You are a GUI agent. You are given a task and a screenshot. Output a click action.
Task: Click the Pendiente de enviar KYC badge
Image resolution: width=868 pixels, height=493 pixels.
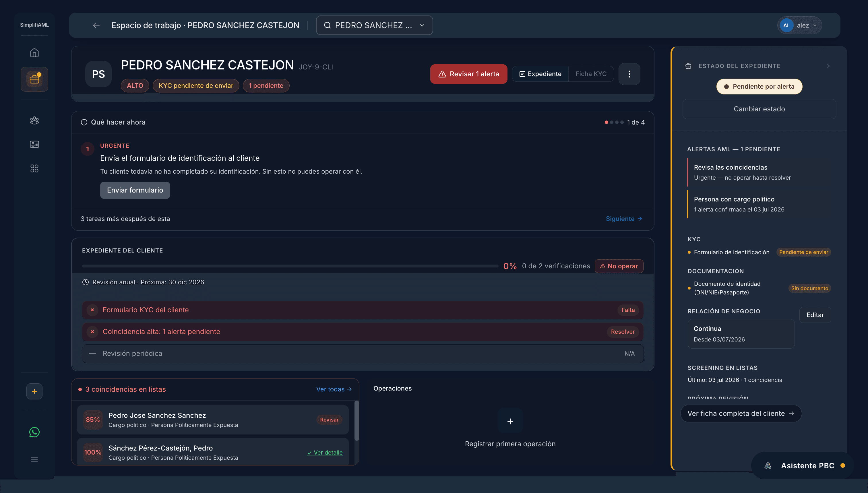[803, 252]
